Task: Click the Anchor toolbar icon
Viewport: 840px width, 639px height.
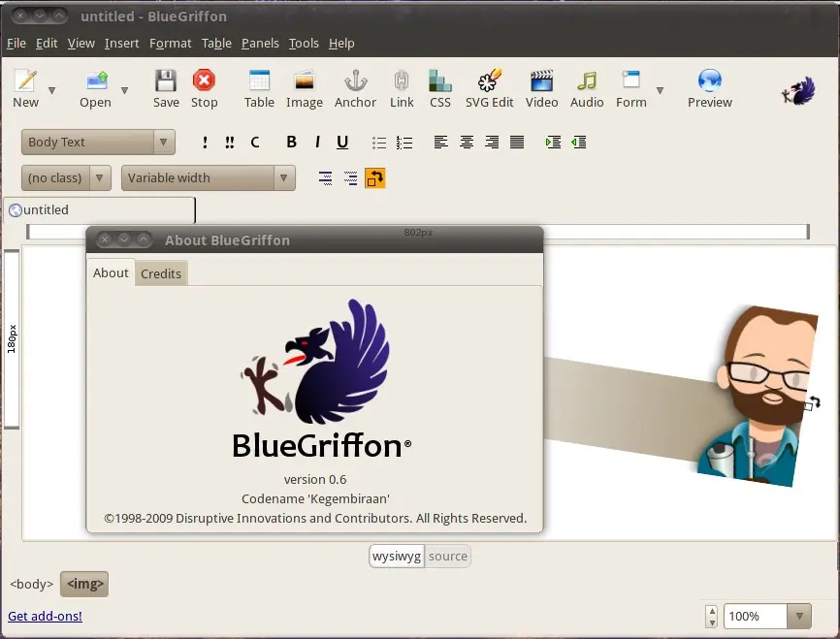Action: point(355,81)
